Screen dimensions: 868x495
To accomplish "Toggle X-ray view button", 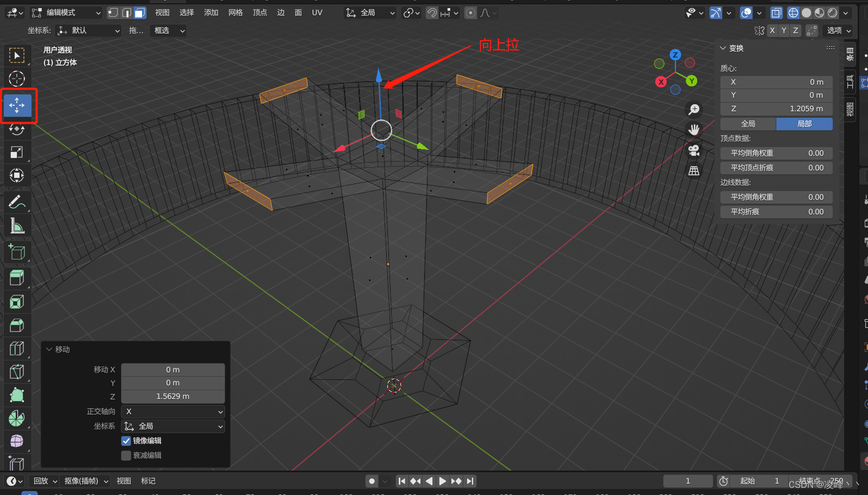I will click(776, 12).
